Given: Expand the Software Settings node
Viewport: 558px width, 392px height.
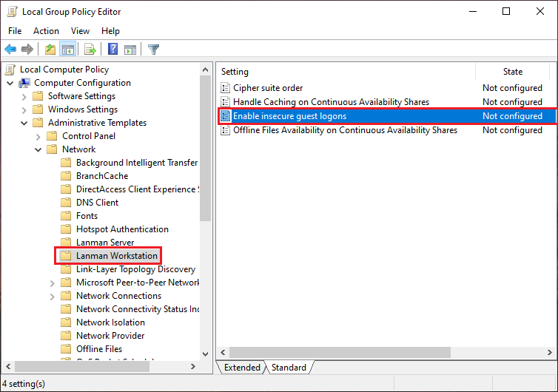Looking at the screenshot, I should pos(24,96).
